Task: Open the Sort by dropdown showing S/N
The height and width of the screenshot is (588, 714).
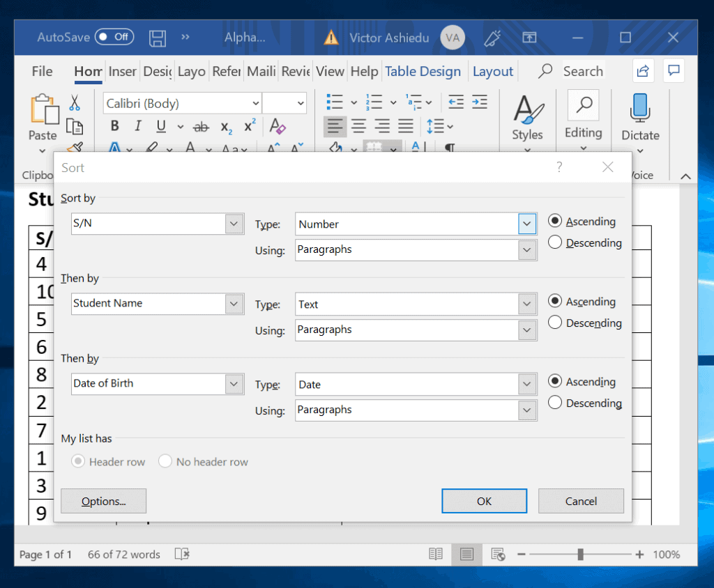Action: (234, 225)
